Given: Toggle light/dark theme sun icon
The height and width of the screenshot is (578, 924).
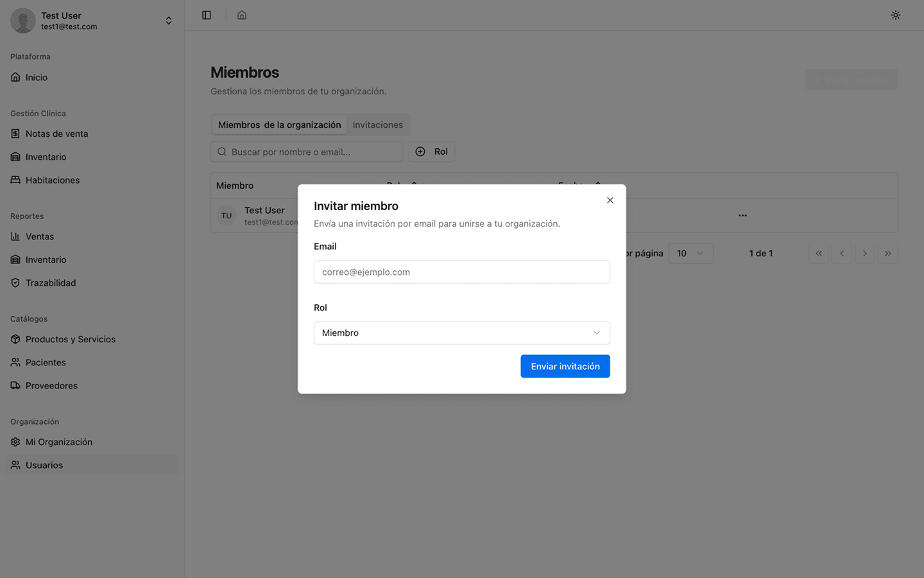Looking at the screenshot, I should pos(895,15).
